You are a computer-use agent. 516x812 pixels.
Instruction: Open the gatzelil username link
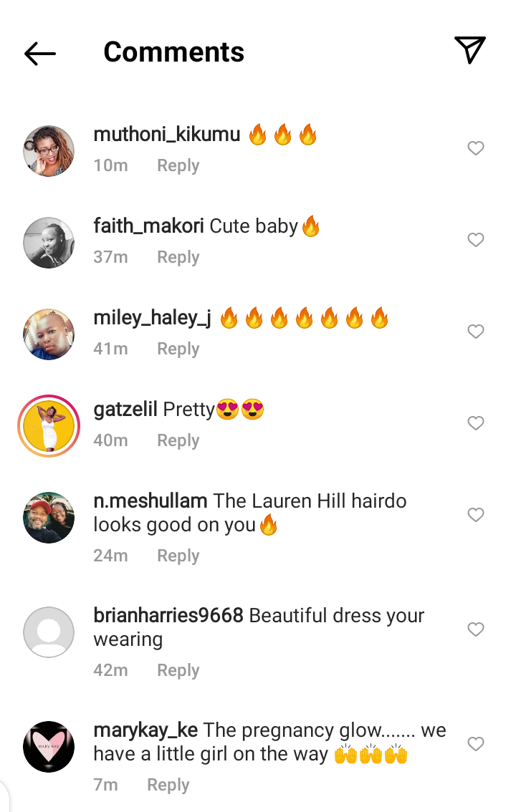[x=125, y=409]
